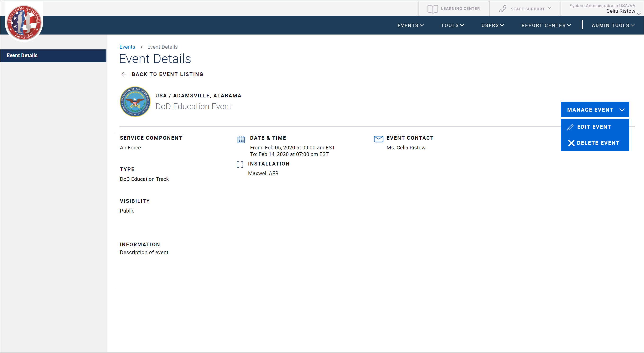
Task: Click the DoD Education Event title
Action: pos(193,106)
